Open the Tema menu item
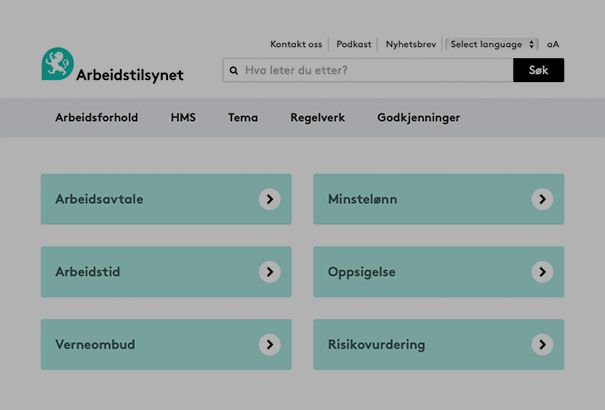This screenshot has width=605, height=410. click(x=243, y=117)
